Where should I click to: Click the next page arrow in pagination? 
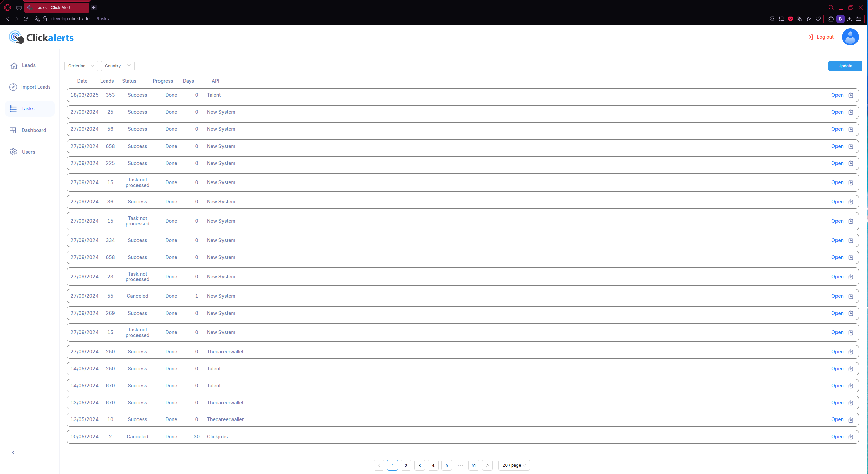pos(487,465)
